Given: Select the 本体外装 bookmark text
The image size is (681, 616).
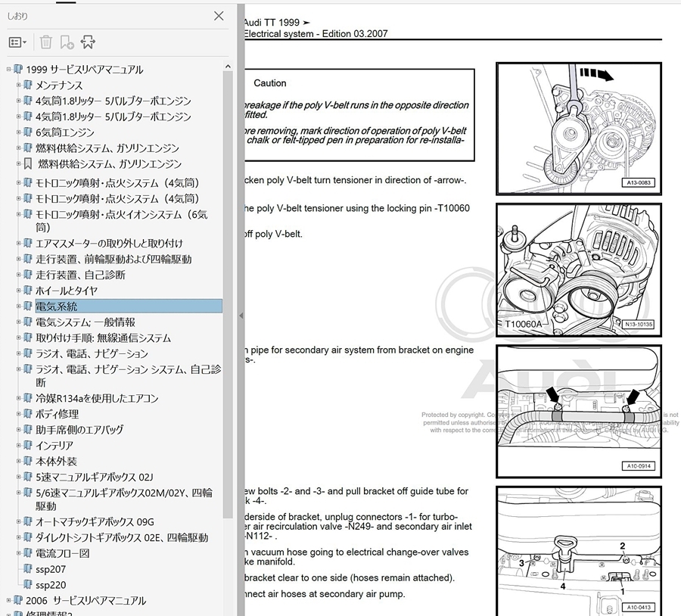Looking at the screenshot, I should 56,461.
